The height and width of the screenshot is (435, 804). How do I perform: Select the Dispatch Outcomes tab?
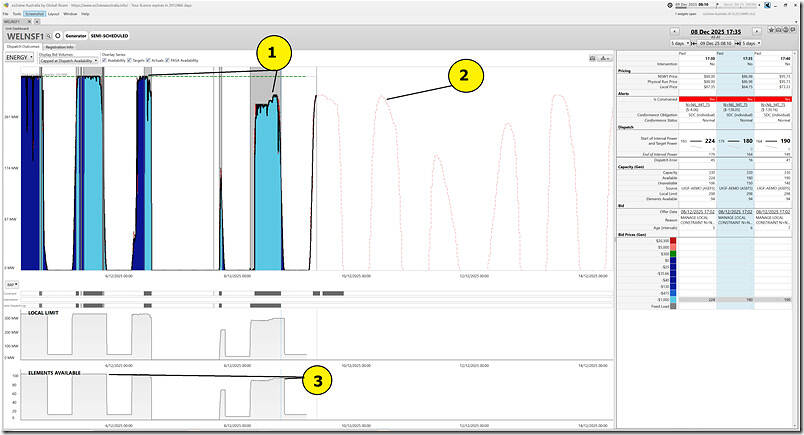23,46
